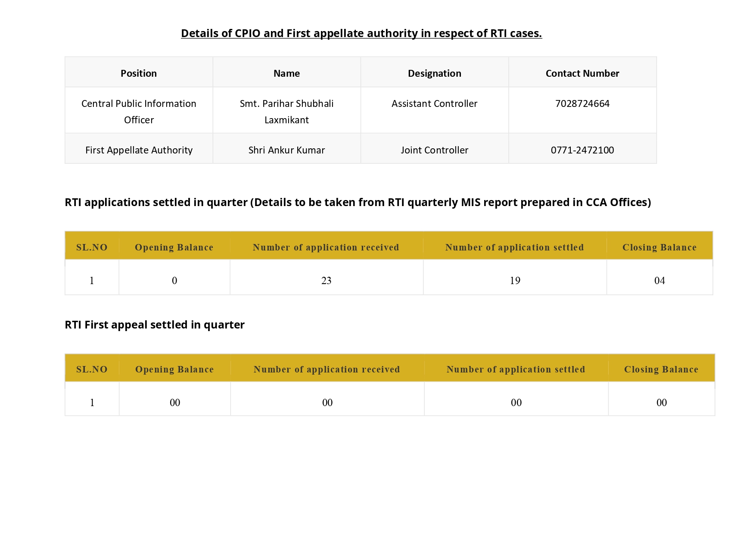Screen dimensions: 756x535
Task: Click the name Shri Ankur Kumar
Action: 286,150
